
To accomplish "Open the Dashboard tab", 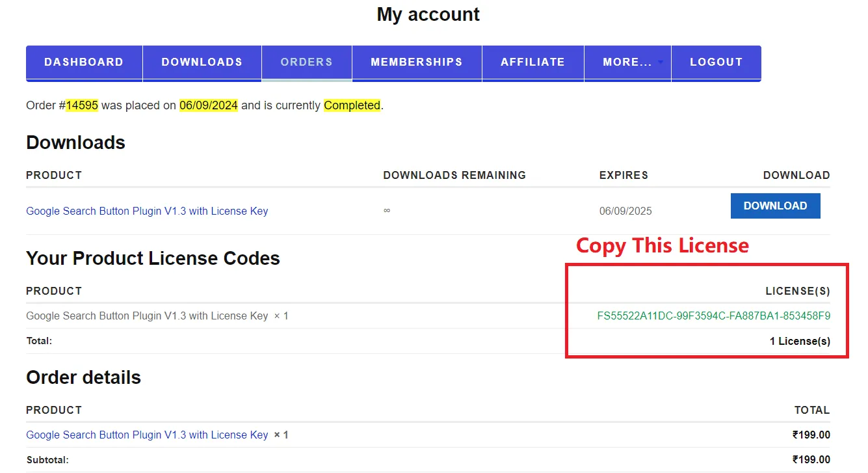I will pyautogui.click(x=84, y=62).
